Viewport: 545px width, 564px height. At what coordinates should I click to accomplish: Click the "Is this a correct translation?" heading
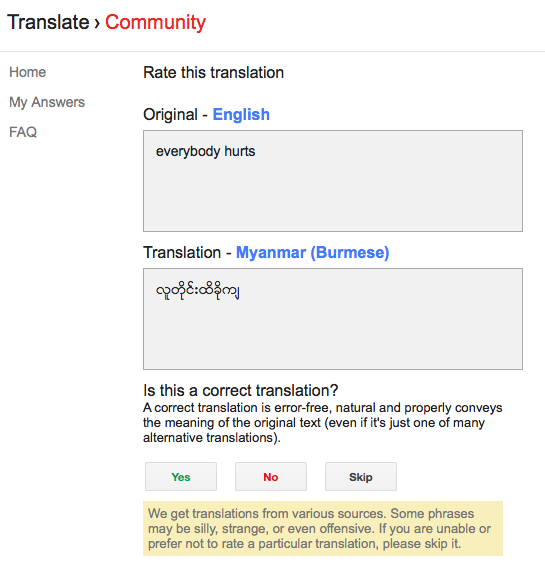point(241,391)
